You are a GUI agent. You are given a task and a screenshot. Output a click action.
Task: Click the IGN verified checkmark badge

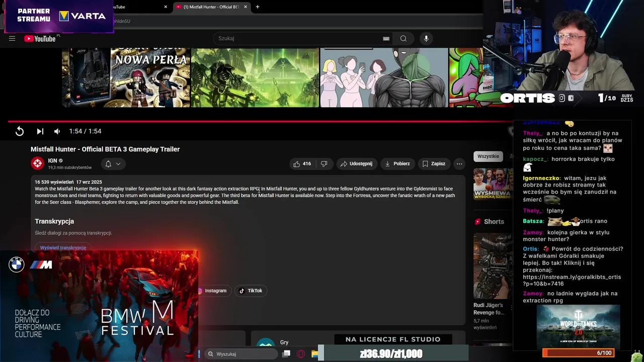[61, 161]
